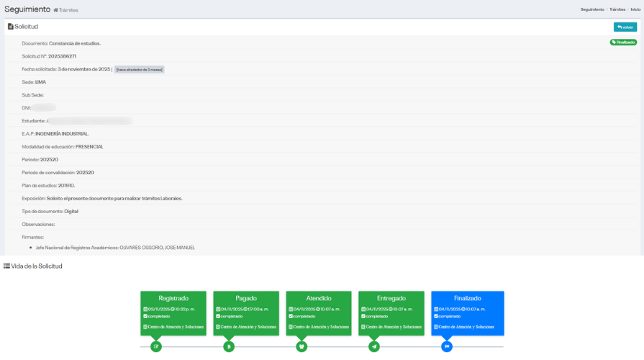
Task: Click the Entregado paper plane icon
Action: [374, 346]
